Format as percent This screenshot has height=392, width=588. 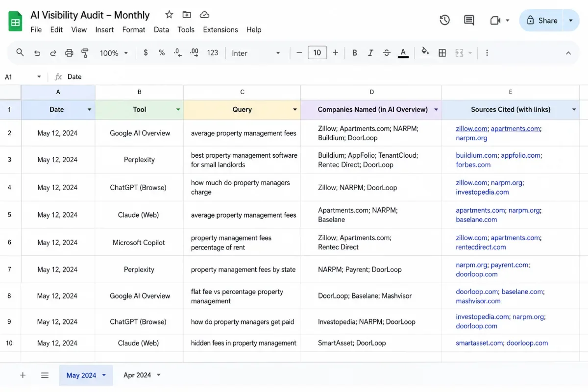point(162,53)
